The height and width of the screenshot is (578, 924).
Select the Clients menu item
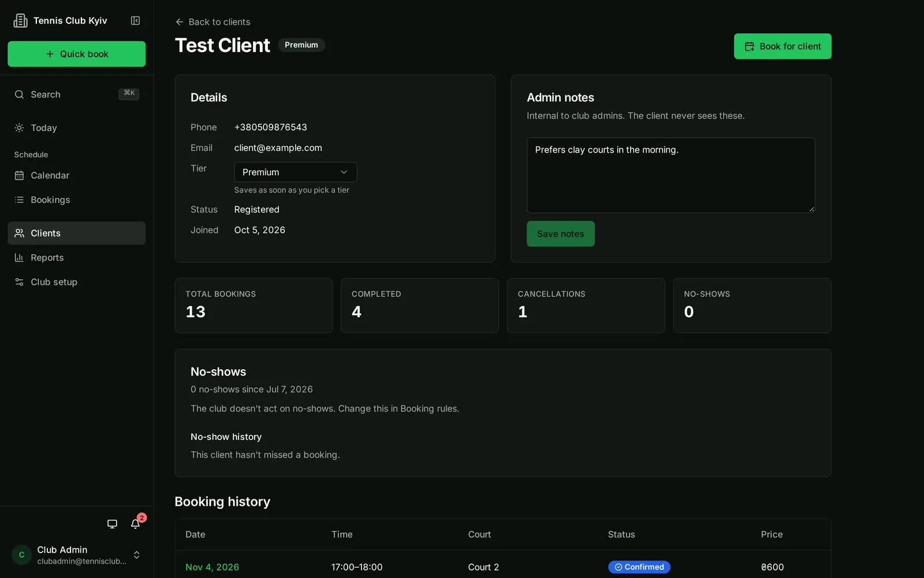pyautogui.click(x=76, y=233)
